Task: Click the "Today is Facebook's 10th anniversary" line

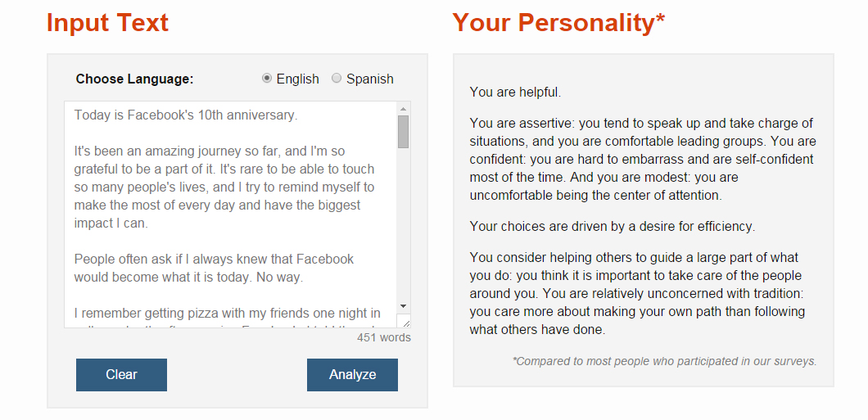Action: (186, 115)
